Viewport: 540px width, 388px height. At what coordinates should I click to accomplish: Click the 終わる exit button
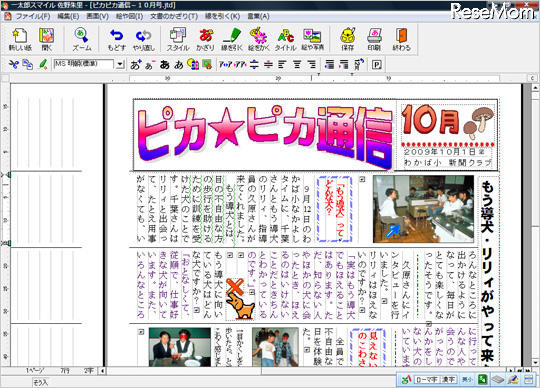click(402, 39)
